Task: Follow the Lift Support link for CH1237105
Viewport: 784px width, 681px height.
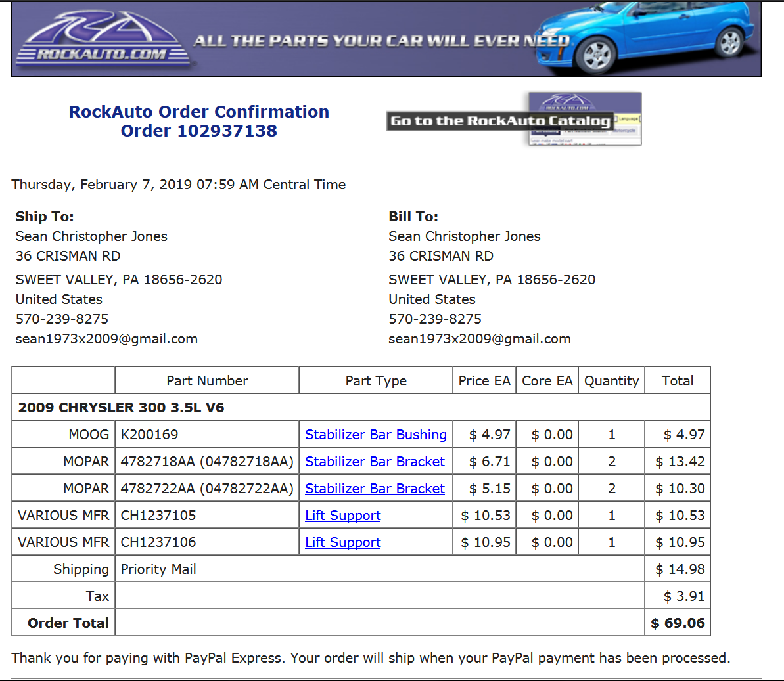Action: pyautogui.click(x=342, y=516)
